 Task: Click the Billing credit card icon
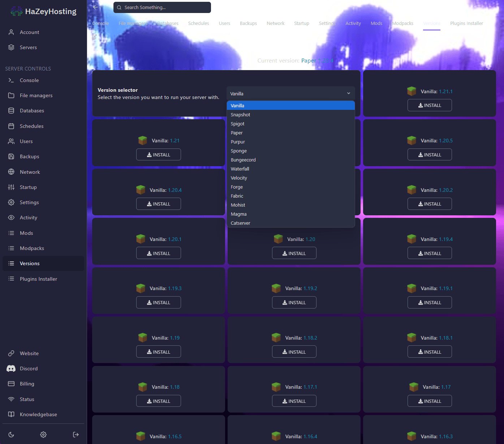click(11, 384)
